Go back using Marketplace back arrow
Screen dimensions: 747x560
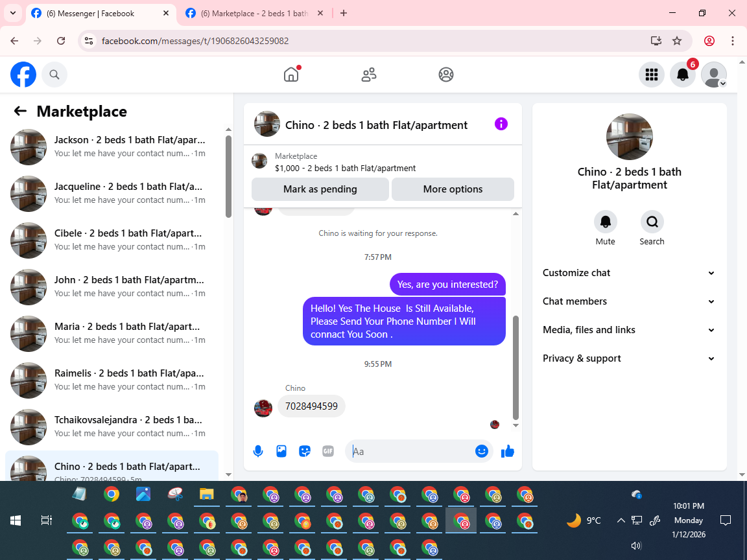(x=20, y=111)
